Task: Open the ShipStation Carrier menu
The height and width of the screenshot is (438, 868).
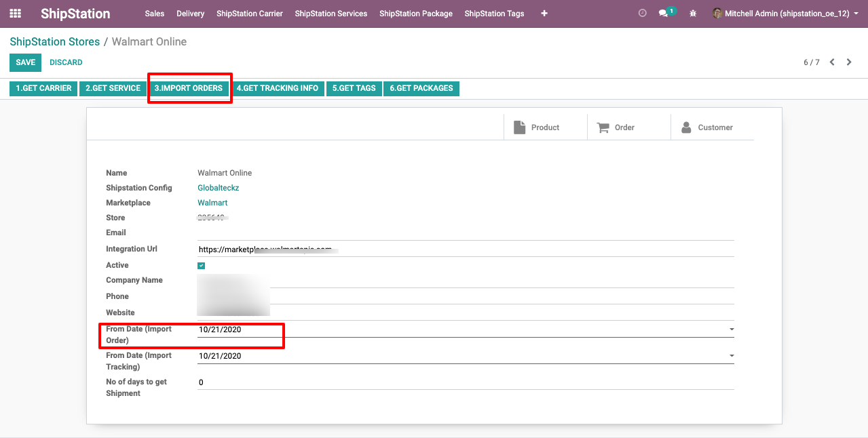Action: click(250, 14)
